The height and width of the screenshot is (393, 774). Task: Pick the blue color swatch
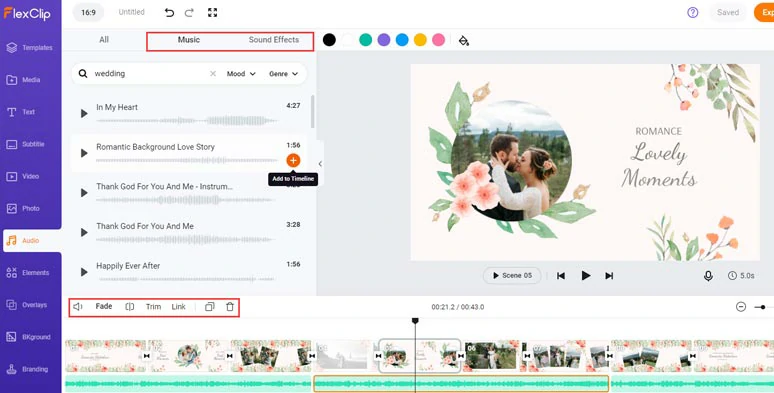402,40
